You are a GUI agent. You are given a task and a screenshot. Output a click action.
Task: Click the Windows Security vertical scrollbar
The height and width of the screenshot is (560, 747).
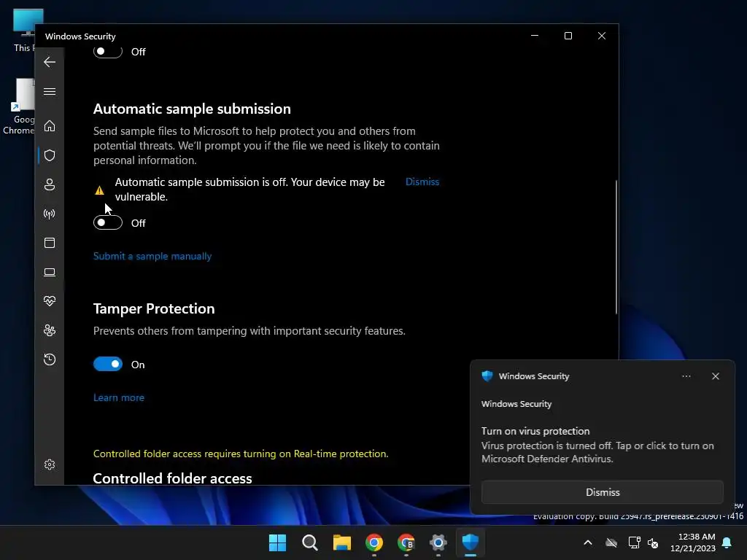pos(616,246)
